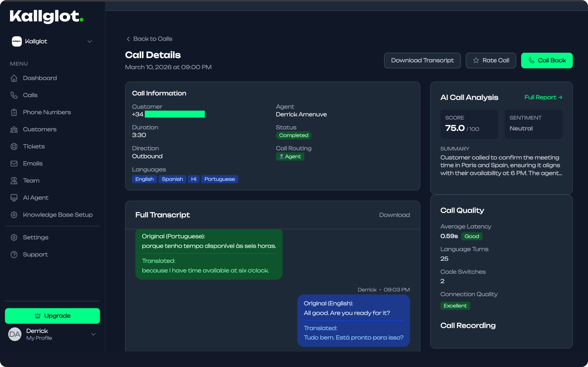Viewport: 588px width, 367px height.
Task: Click the Phone Numbers clipboard icon
Action: point(14,112)
